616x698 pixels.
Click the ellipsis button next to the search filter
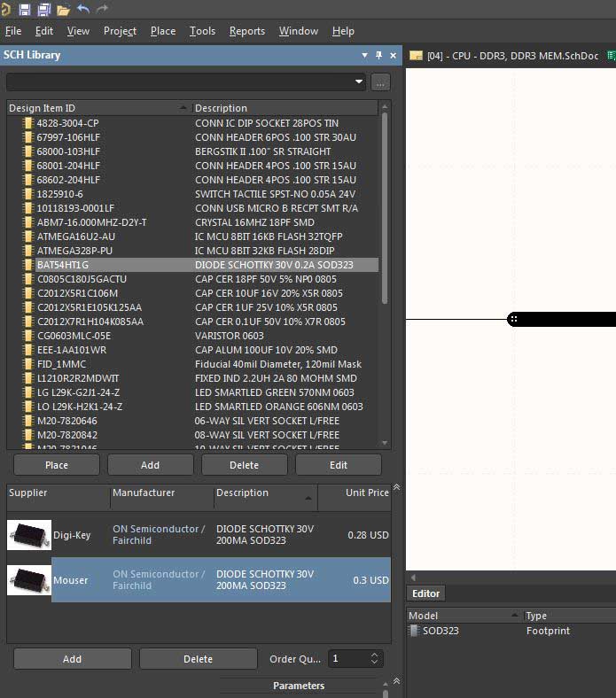(380, 82)
